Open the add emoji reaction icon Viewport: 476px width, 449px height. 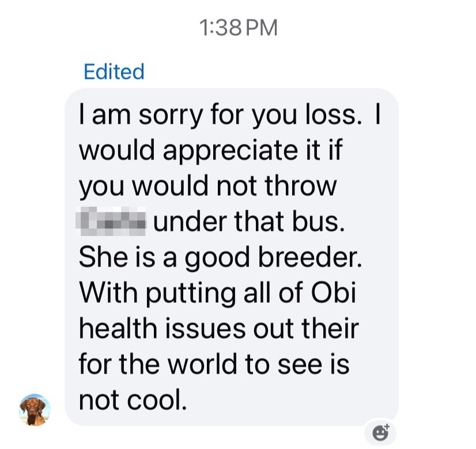pyautogui.click(x=380, y=432)
